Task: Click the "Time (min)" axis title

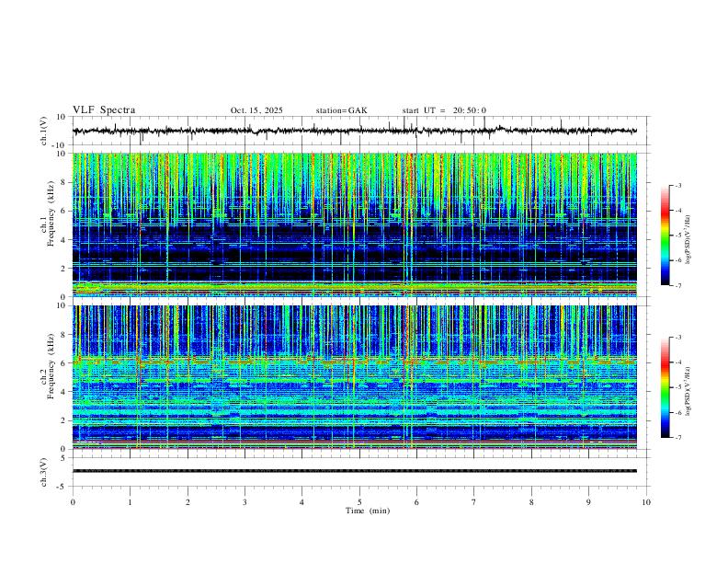Action: (x=368, y=511)
